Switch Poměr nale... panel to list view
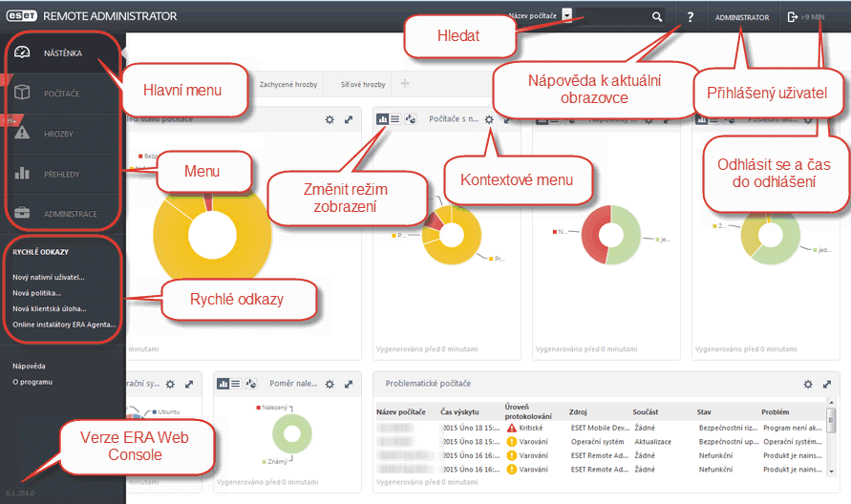The width and height of the screenshot is (851, 504). (236, 384)
